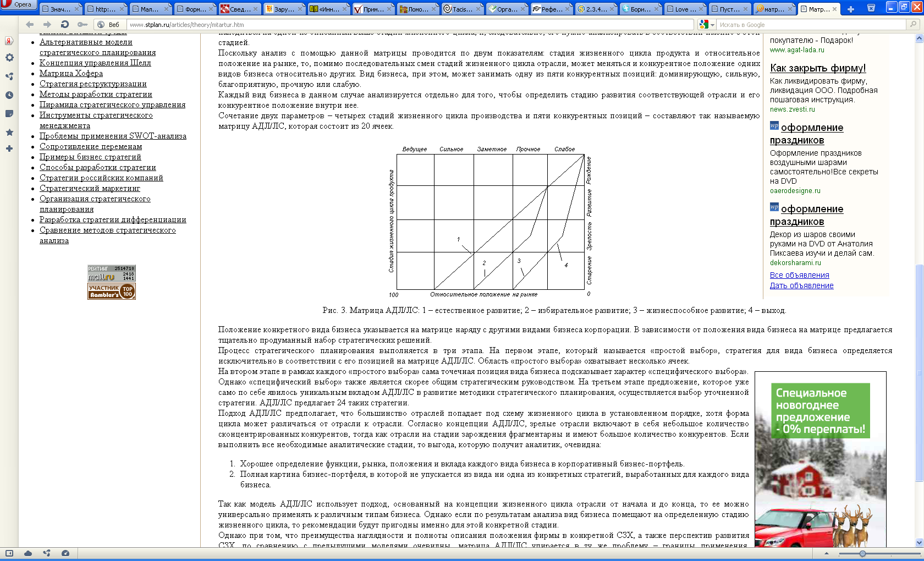Open the History clock sidebar panel
924x561 pixels.
click(9, 95)
